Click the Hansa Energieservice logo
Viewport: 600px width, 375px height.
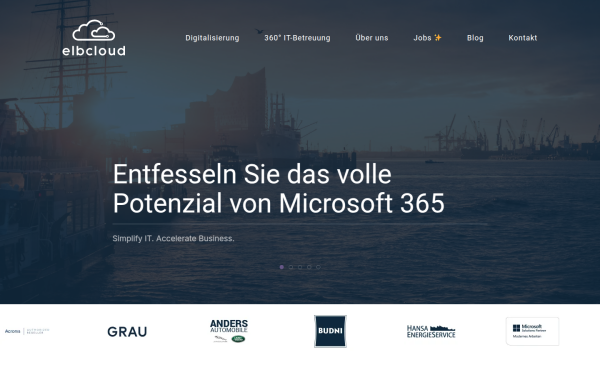431,331
